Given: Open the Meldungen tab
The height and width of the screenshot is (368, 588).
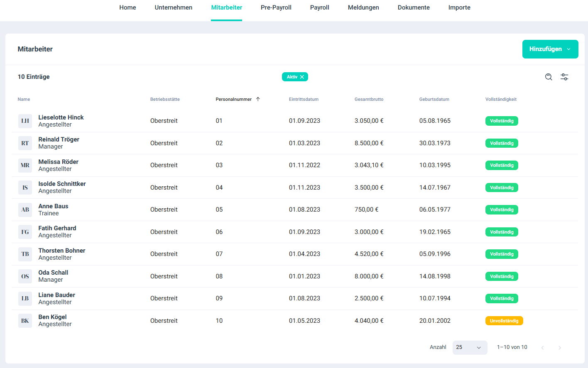Looking at the screenshot, I should point(363,7).
